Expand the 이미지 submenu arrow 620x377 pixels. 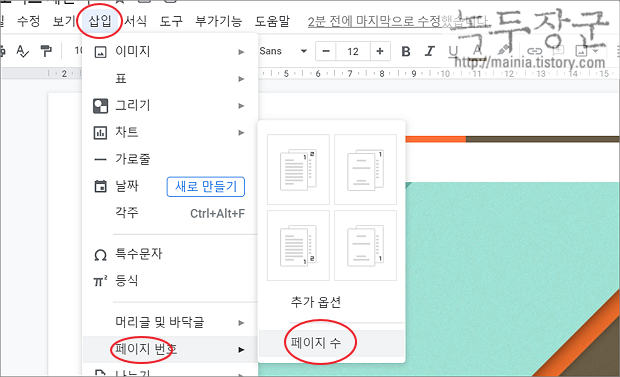[x=241, y=52]
